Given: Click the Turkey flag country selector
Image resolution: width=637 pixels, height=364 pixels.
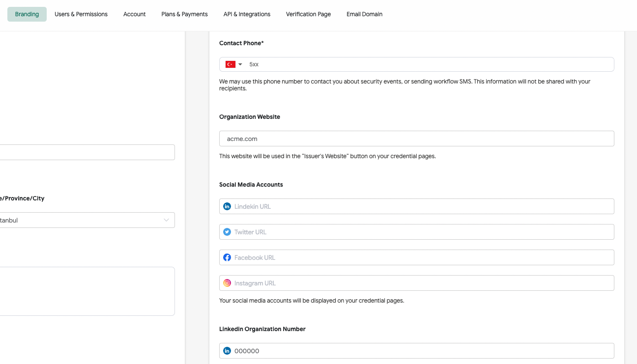Looking at the screenshot, I should coord(230,64).
